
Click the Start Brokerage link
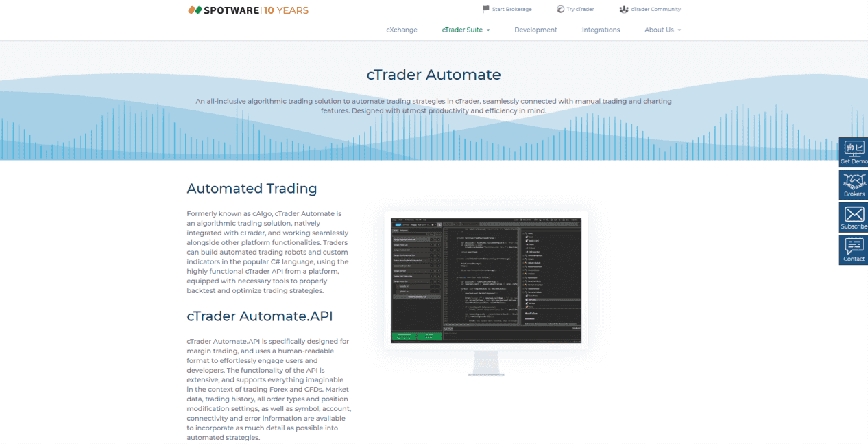pyautogui.click(x=511, y=8)
